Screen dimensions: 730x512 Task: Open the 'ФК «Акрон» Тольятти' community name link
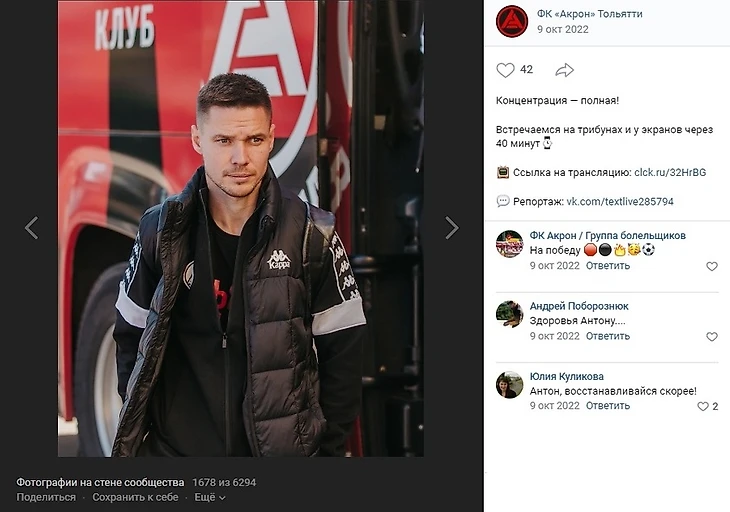tap(589, 14)
